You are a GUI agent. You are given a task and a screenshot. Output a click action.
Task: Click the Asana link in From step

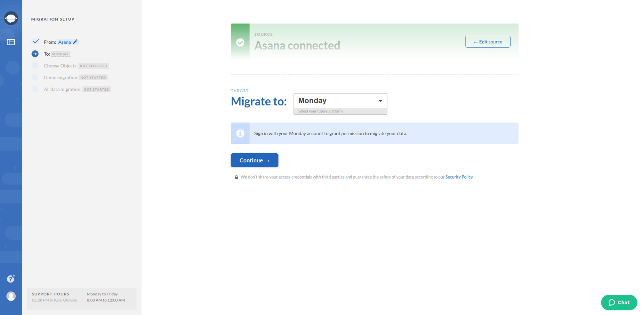[x=65, y=42]
